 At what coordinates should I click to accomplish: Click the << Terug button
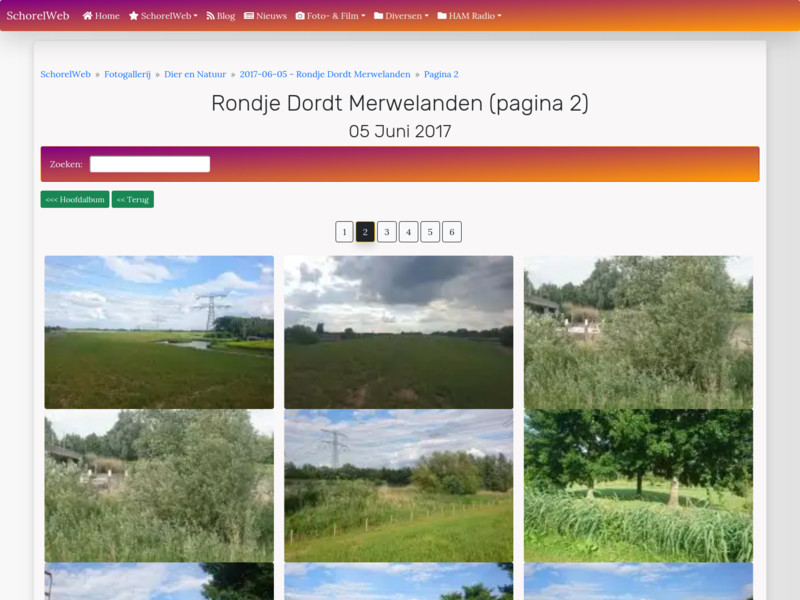(133, 199)
